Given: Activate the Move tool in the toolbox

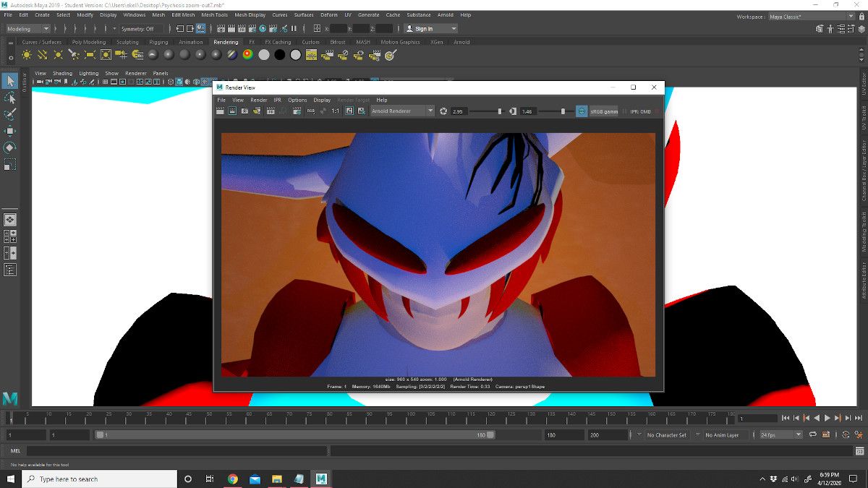Looking at the screenshot, I should pyautogui.click(x=10, y=131).
